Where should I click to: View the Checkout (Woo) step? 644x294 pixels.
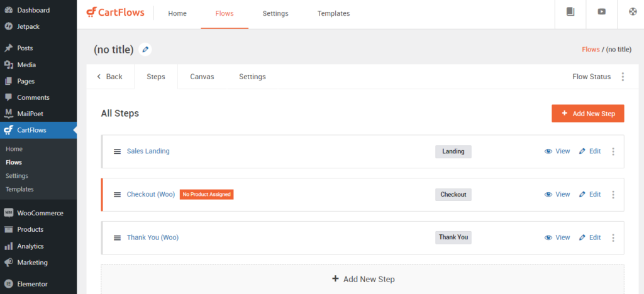(557, 194)
